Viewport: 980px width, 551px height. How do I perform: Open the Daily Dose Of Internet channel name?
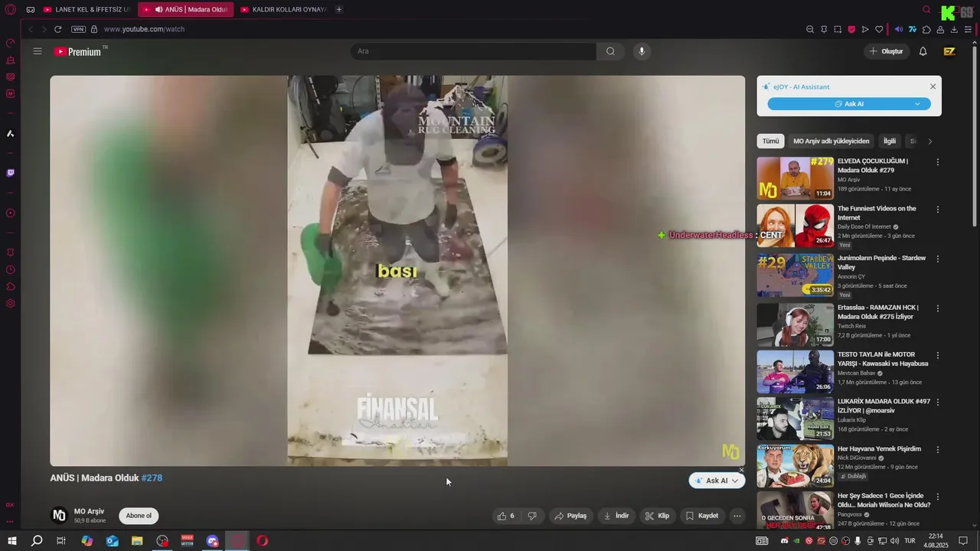864,227
